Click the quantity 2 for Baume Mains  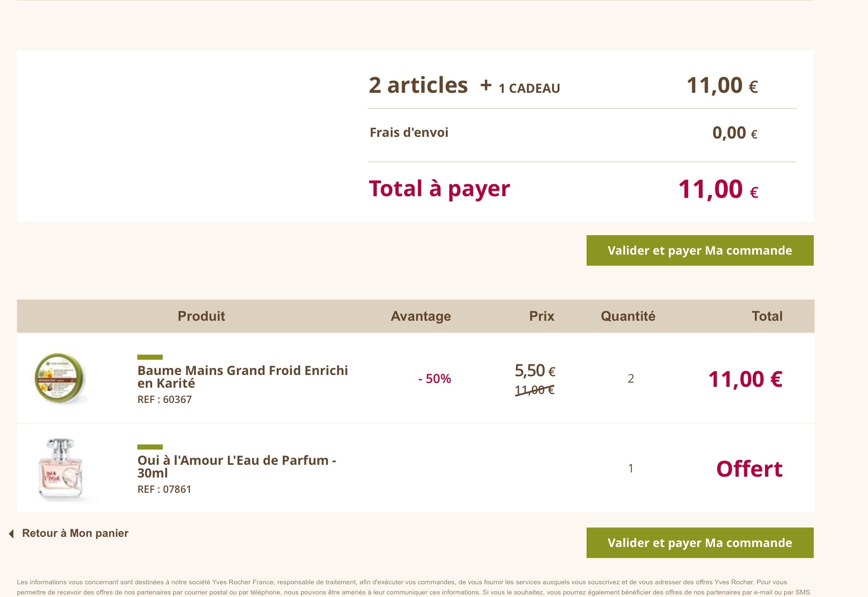(x=631, y=378)
